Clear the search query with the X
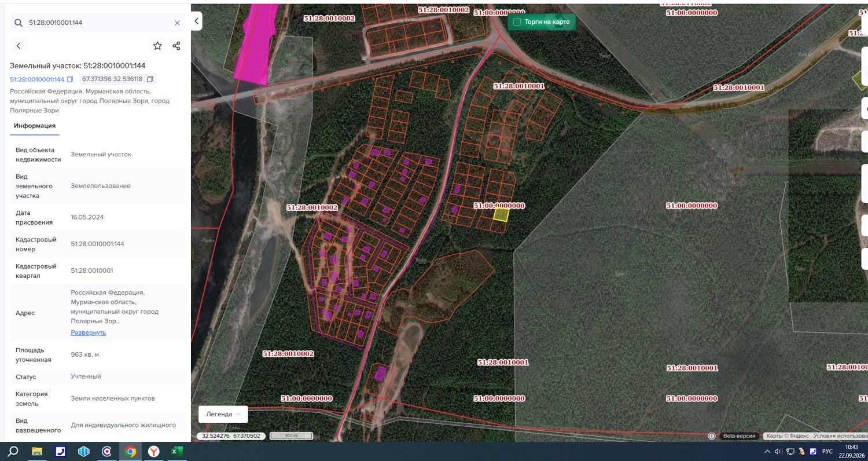Image resolution: width=868 pixels, height=461 pixels. coord(177,23)
